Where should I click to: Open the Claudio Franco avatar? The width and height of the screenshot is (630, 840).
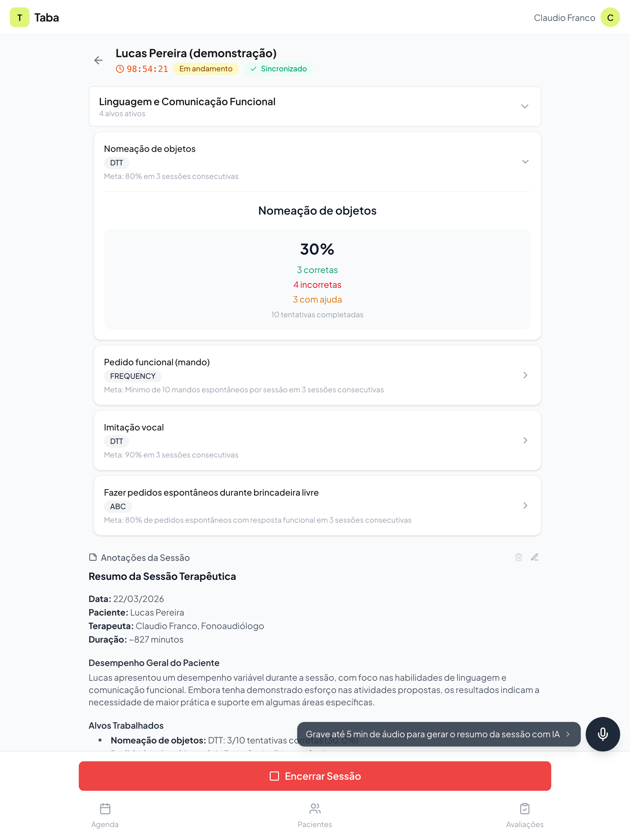pyautogui.click(x=610, y=18)
